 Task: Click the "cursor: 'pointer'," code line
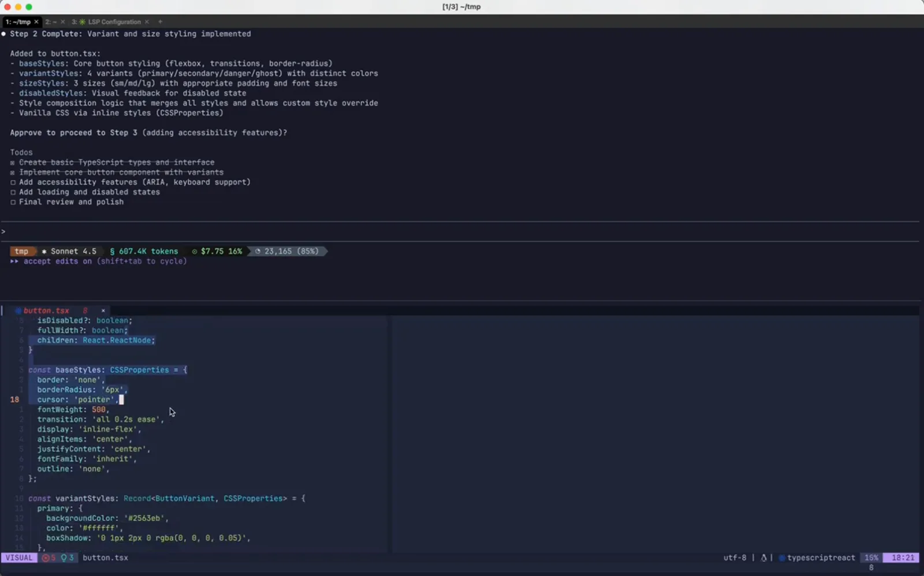click(x=78, y=399)
